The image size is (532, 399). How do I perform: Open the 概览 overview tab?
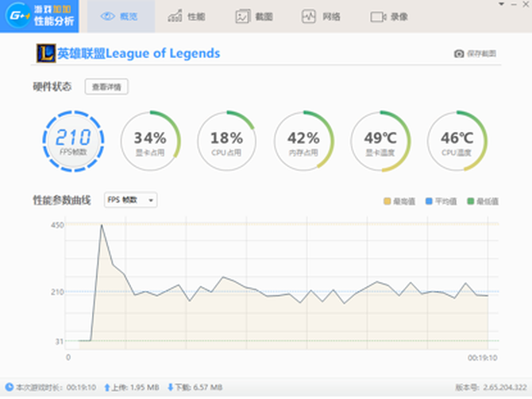click(x=121, y=17)
